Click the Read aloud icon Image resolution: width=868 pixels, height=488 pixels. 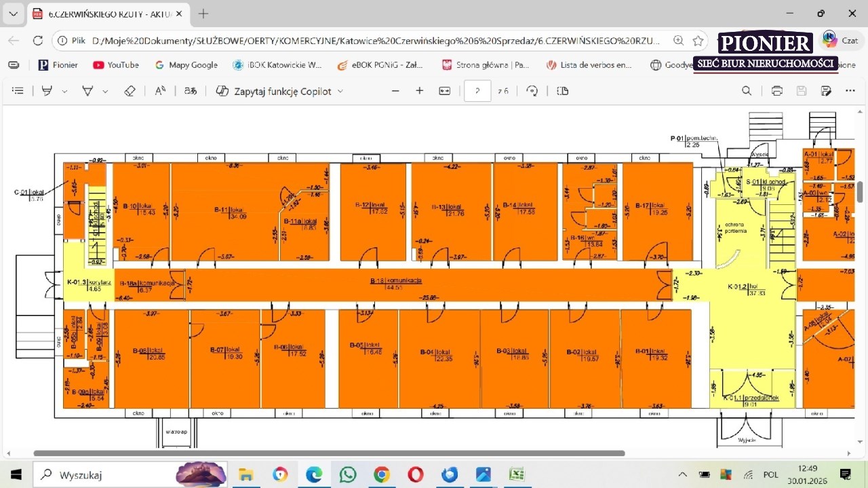(x=160, y=91)
